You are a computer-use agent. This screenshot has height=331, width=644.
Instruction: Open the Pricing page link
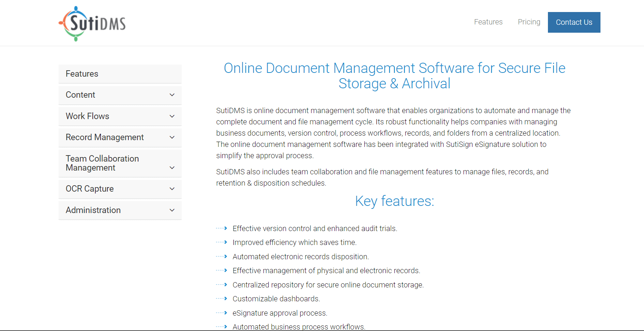point(529,22)
